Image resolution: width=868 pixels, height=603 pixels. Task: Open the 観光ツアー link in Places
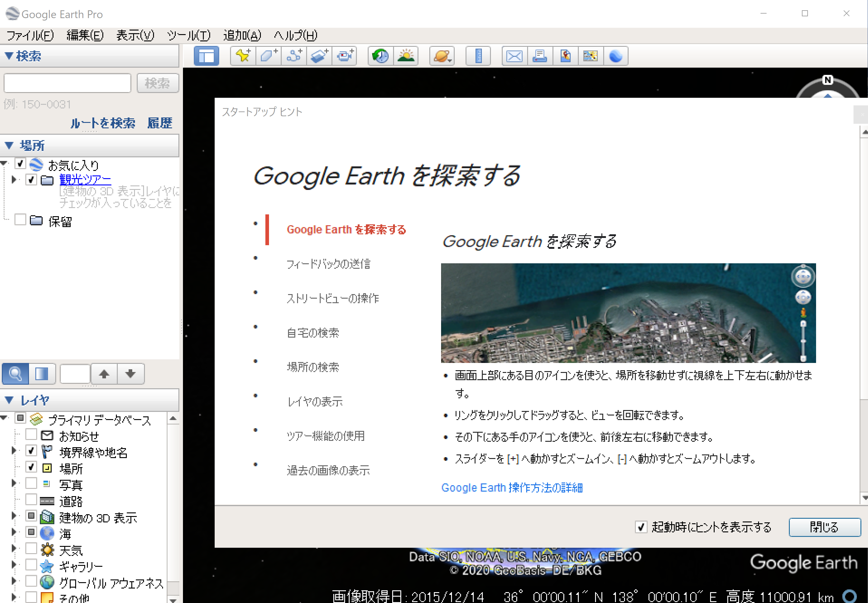point(85,179)
